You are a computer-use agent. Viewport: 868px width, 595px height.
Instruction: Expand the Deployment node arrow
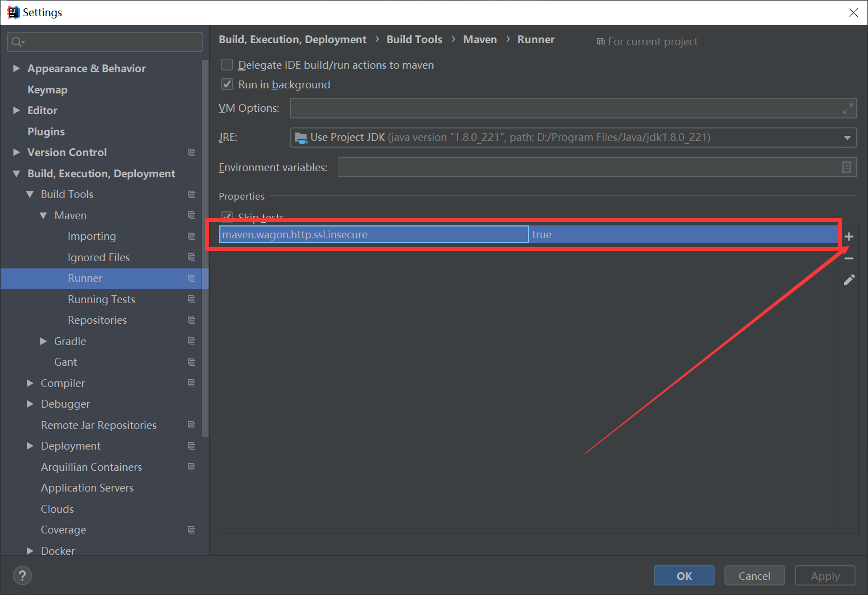(x=30, y=446)
